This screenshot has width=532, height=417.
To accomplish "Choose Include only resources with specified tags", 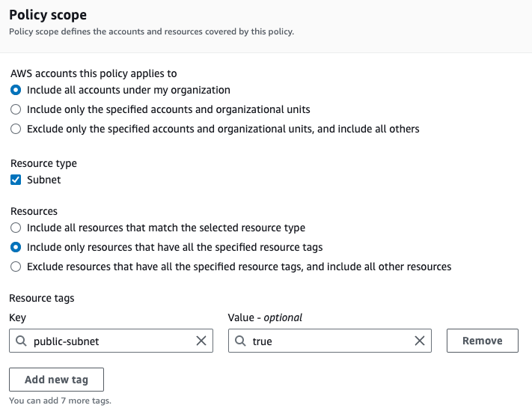I will [x=16, y=247].
